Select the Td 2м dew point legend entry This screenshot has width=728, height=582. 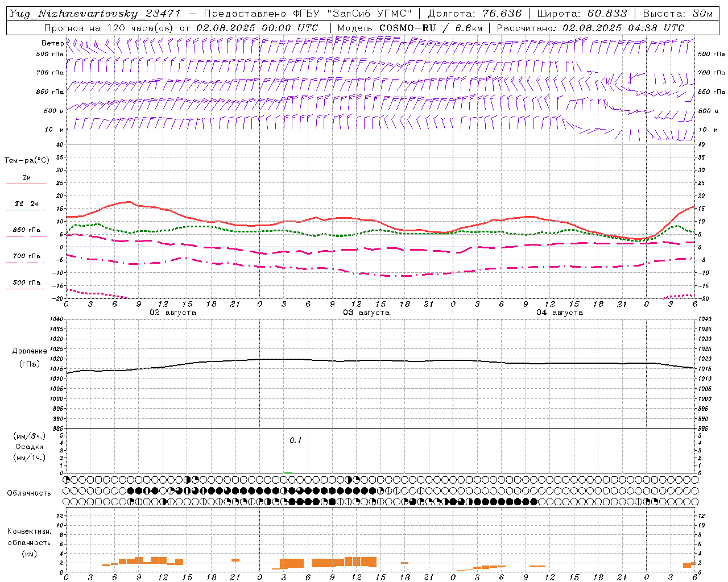pyautogui.click(x=27, y=203)
